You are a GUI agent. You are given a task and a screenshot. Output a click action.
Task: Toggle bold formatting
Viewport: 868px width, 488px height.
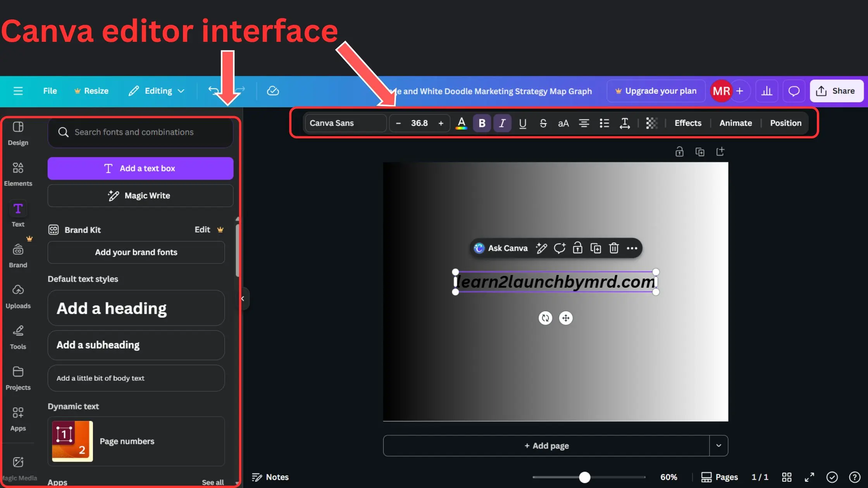click(x=482, y=123)
